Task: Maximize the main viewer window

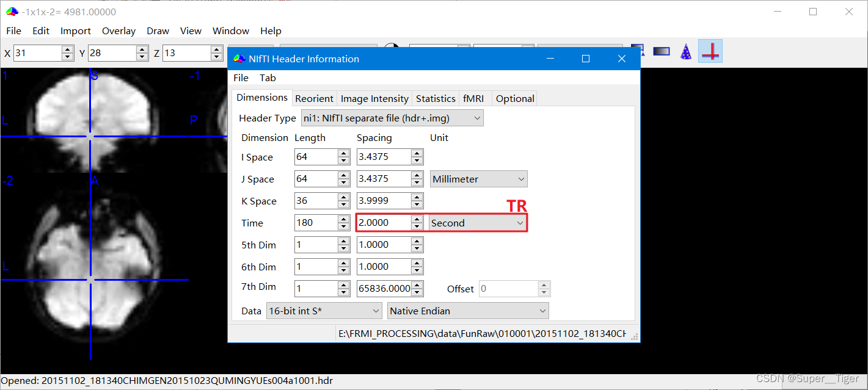Action: (x=813, y=12)
